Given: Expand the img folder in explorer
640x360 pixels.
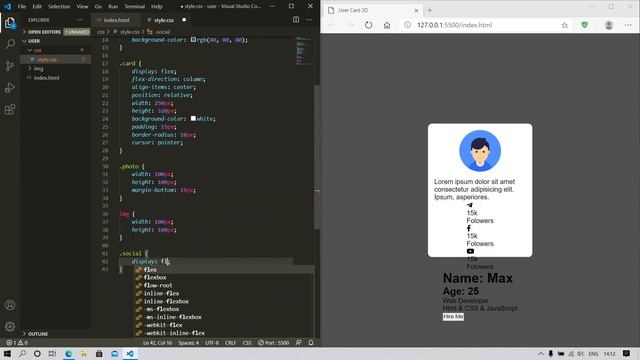Looking at the screenshot, I should (x=55, y=69).
